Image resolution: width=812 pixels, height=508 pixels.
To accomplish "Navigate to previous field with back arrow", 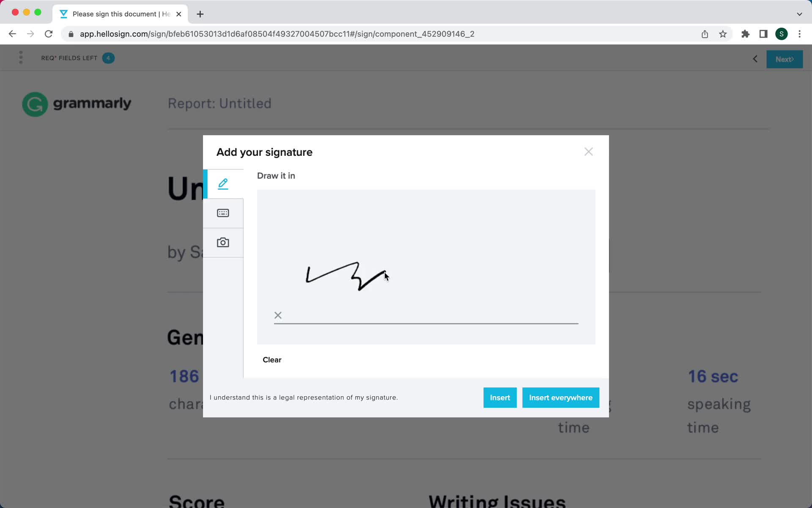I will point(755,58).
